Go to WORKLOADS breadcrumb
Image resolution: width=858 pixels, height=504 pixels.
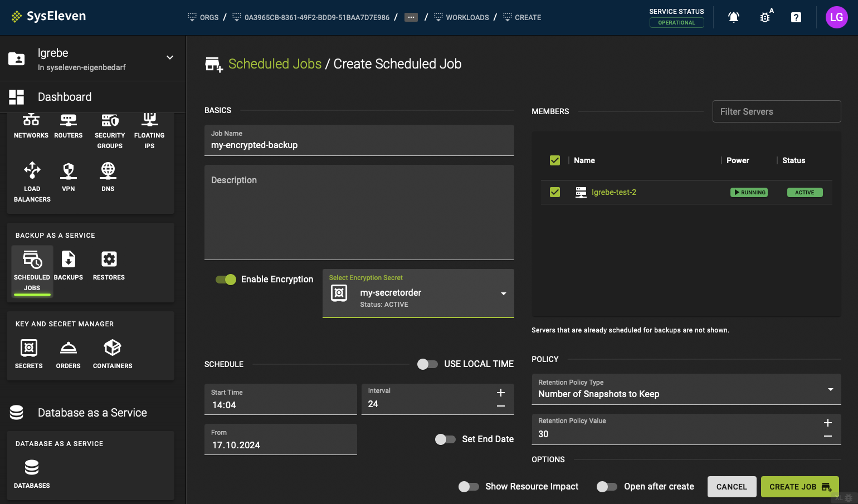(x=461, y=17)
